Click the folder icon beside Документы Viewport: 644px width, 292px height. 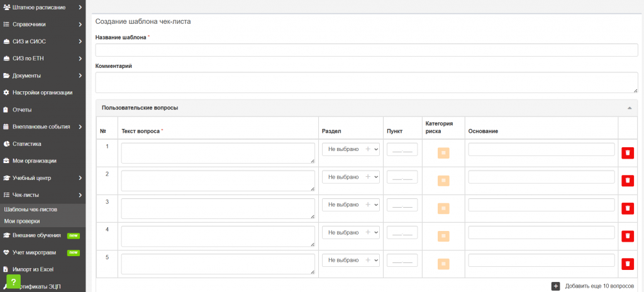tap(6, 76)
